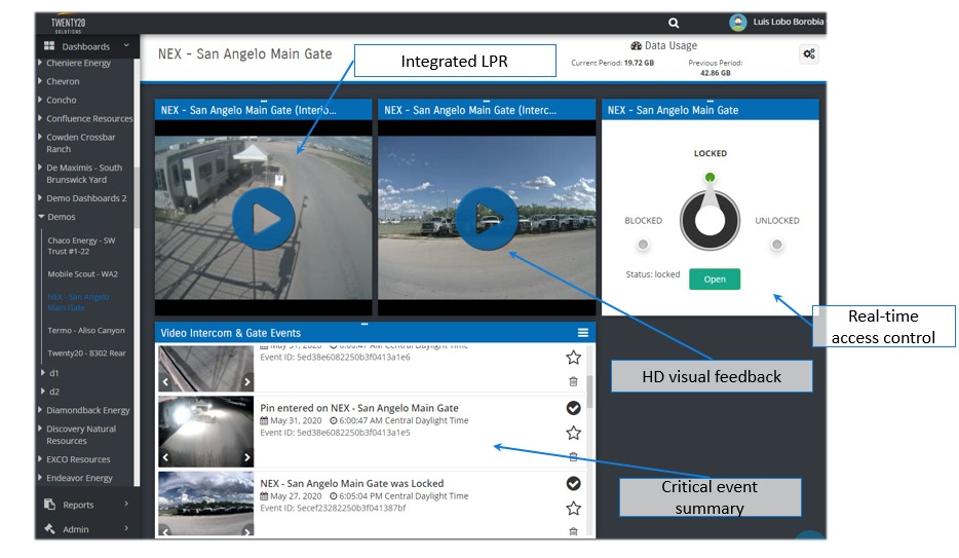Image resolution: width=959 pixels, height=558 pixels.
Task: Toggle checkmark on 'Pin entered' event
Action: point(573,407)
